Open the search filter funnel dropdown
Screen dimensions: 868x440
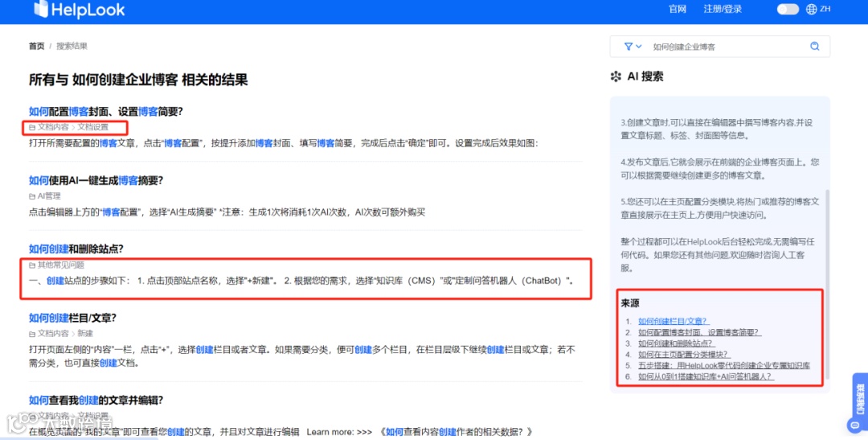point(633,47)
